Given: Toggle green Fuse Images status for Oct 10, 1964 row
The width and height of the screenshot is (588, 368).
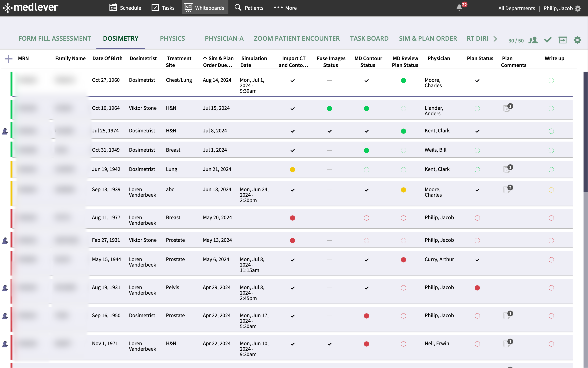Looking at the screenshot, I should pos(329,109).
